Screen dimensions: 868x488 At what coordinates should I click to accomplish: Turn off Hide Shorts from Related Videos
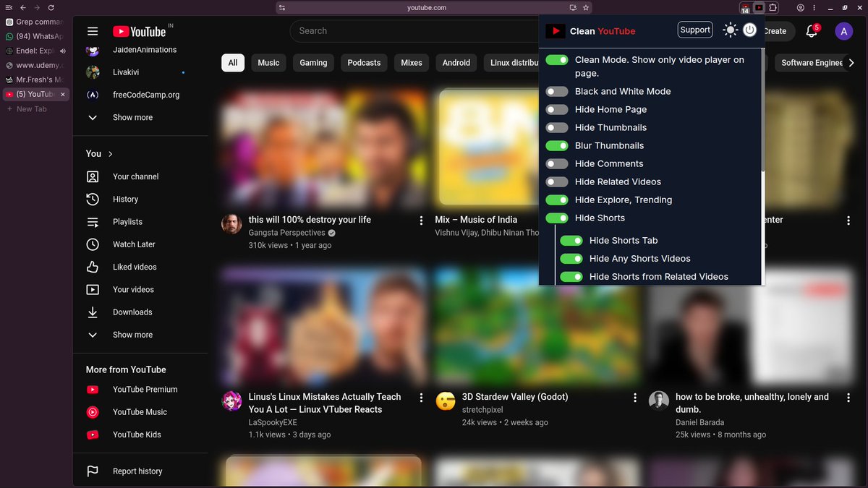click(x=571, y=276)
